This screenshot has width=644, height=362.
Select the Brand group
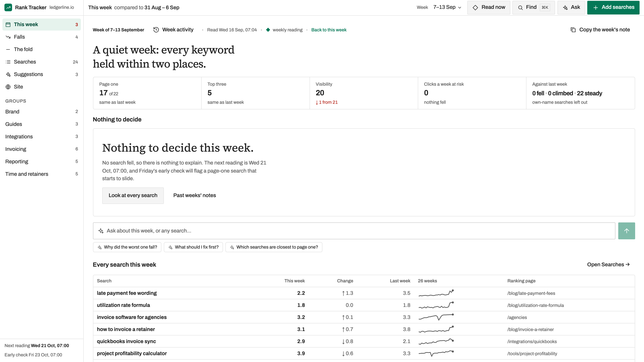click(x=41, y=112)
